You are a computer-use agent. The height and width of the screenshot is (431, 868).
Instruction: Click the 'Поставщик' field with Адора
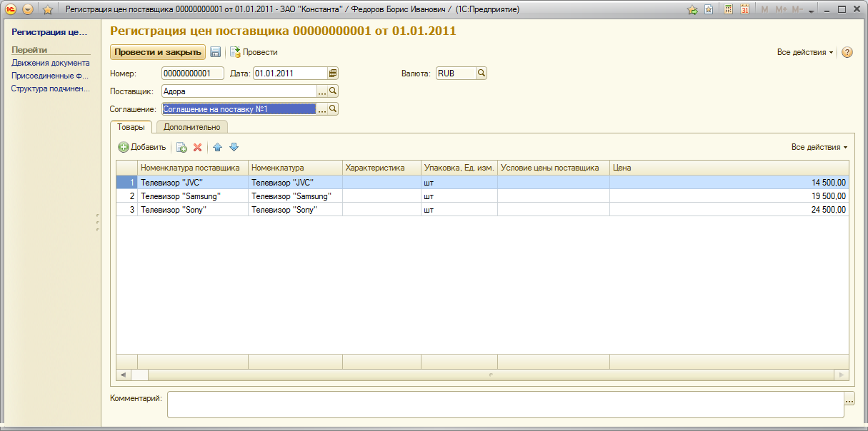click(239, 91)
